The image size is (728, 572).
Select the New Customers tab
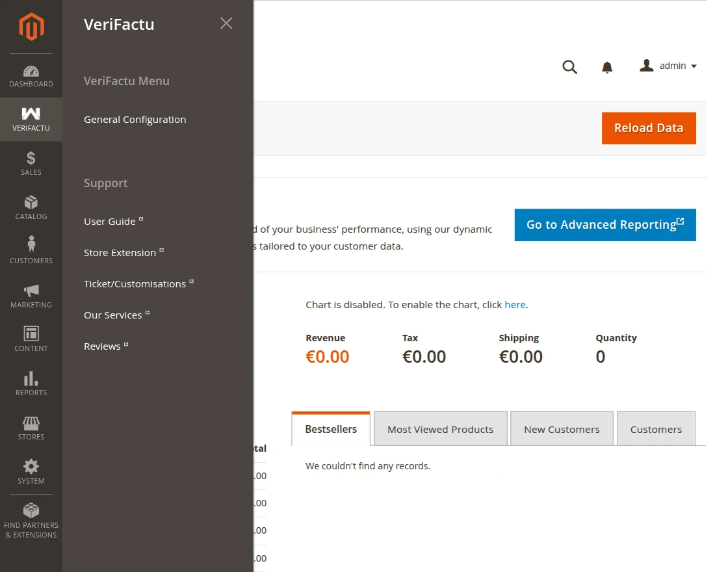click(561, 428)
